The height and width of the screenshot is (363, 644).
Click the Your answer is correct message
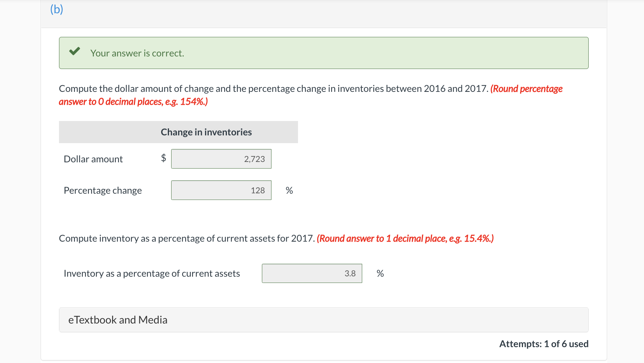[137, 53]
